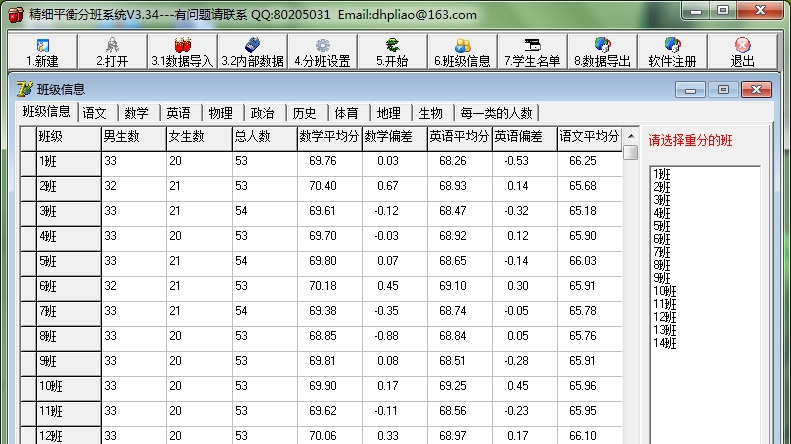Close the 班级信息 child window

pos(756,90)
